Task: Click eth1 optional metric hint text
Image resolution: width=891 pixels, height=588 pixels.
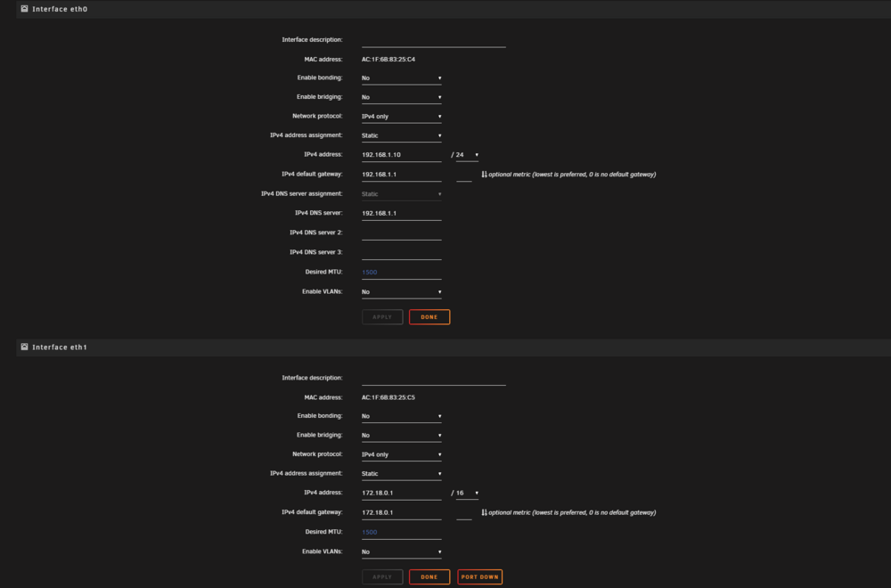Action: pyautogui.click(x=572, y=512)
